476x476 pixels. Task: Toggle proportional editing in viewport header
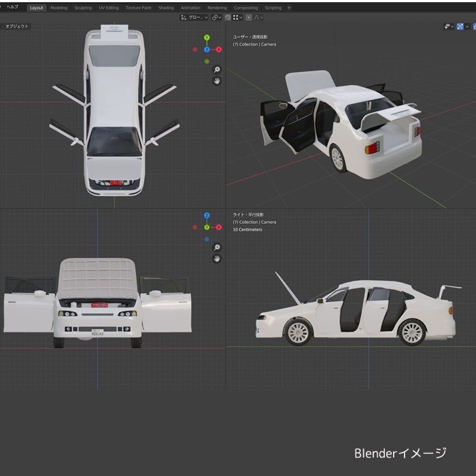[x=248, y=17]
